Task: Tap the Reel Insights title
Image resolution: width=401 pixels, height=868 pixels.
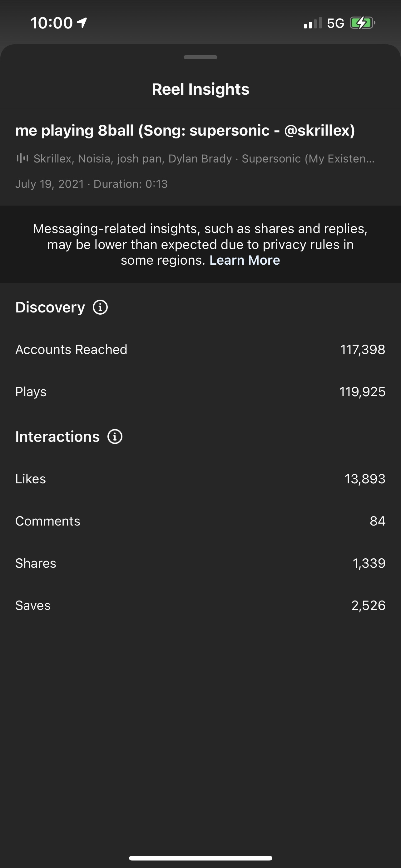Action: coord(200,89)
